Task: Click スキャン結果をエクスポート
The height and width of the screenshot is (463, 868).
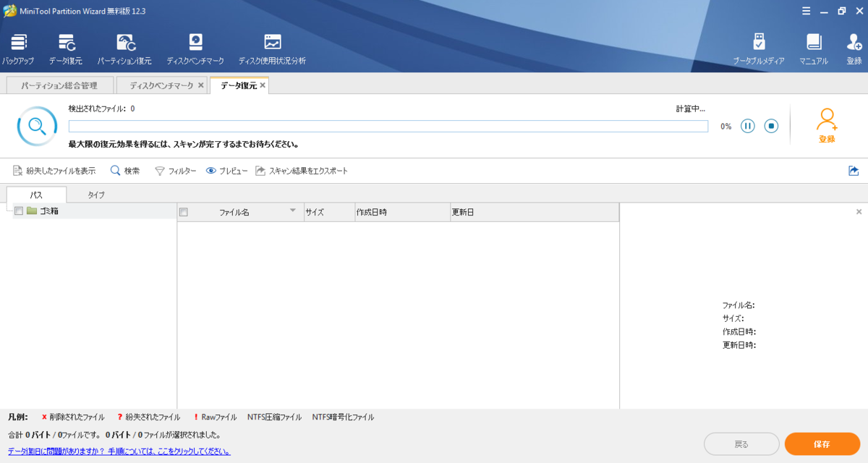Action: pyautogui.click(x=302, y=171)
